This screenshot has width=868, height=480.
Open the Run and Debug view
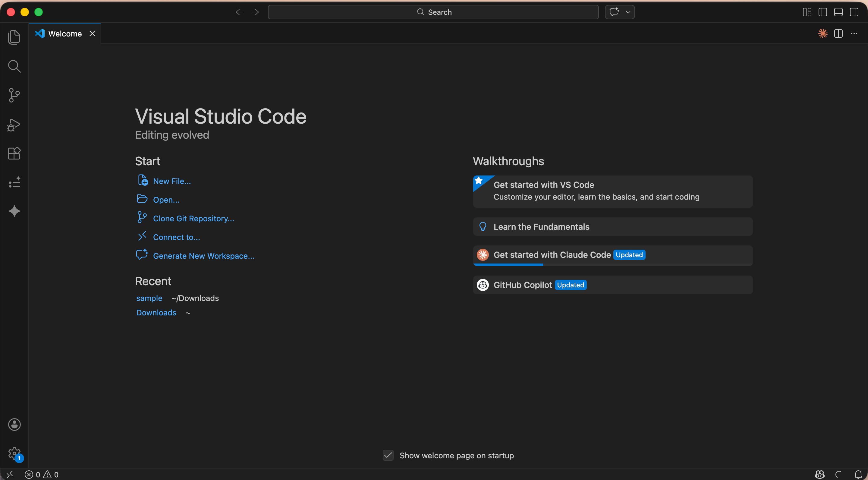[14, 125]
